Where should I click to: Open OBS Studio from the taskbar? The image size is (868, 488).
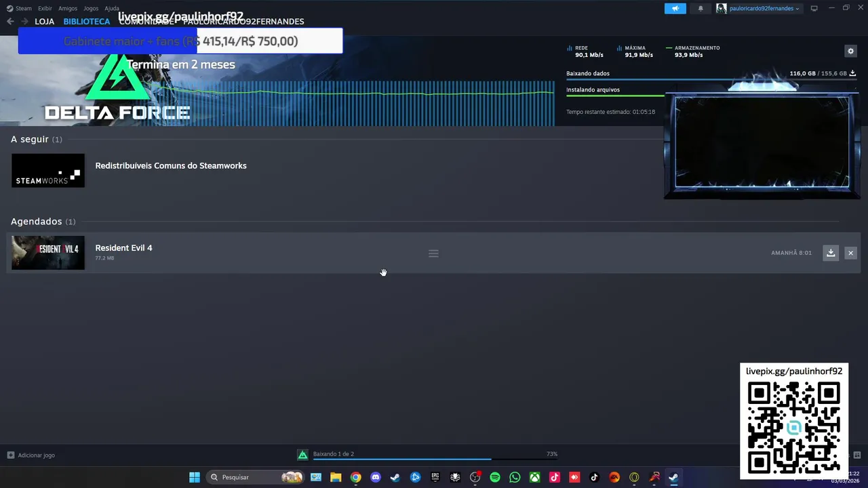475,477
